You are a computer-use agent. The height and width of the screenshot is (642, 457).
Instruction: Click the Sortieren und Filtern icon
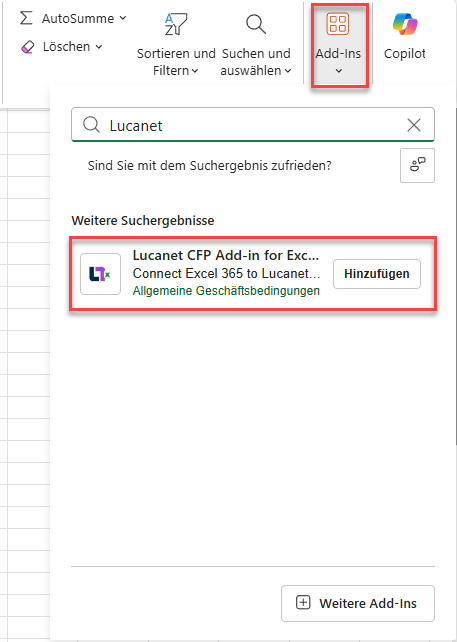coord(176,24)
